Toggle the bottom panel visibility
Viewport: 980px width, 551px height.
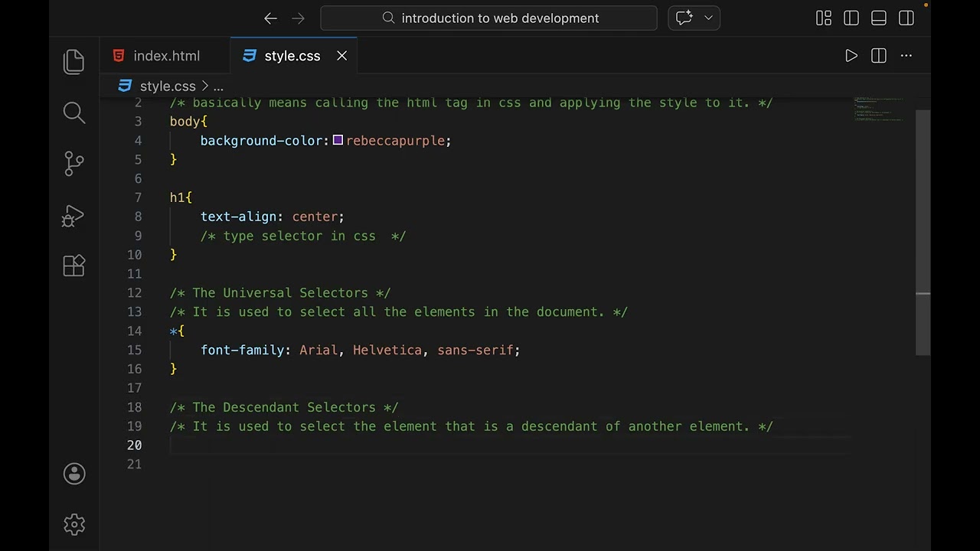pyautogui.click(x=878, y=18)
